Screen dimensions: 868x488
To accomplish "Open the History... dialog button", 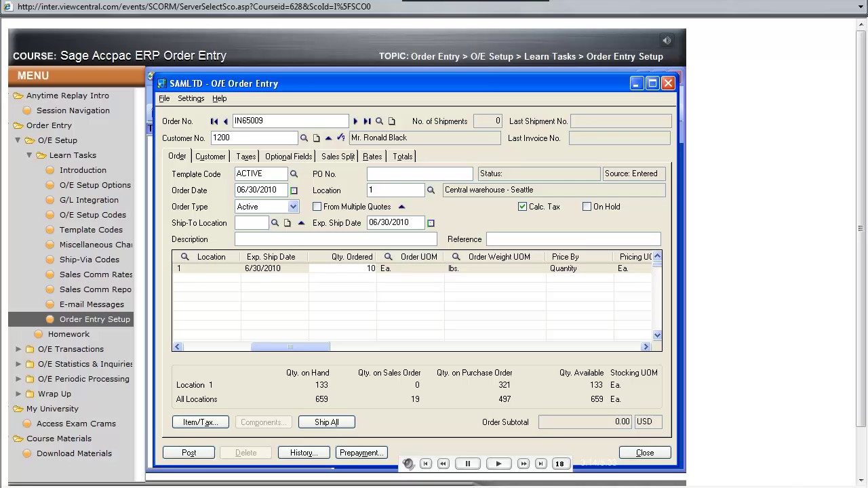I will [304, 453].
